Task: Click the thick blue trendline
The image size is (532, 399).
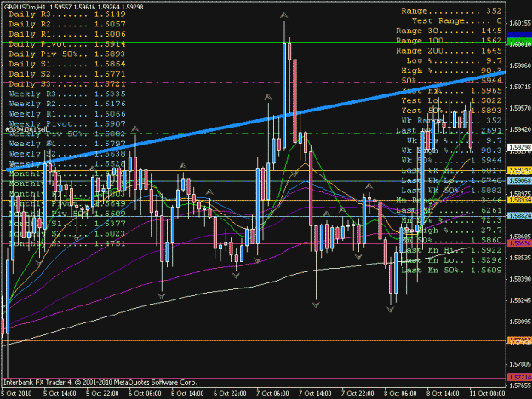Action: click(x=256, y=121)
